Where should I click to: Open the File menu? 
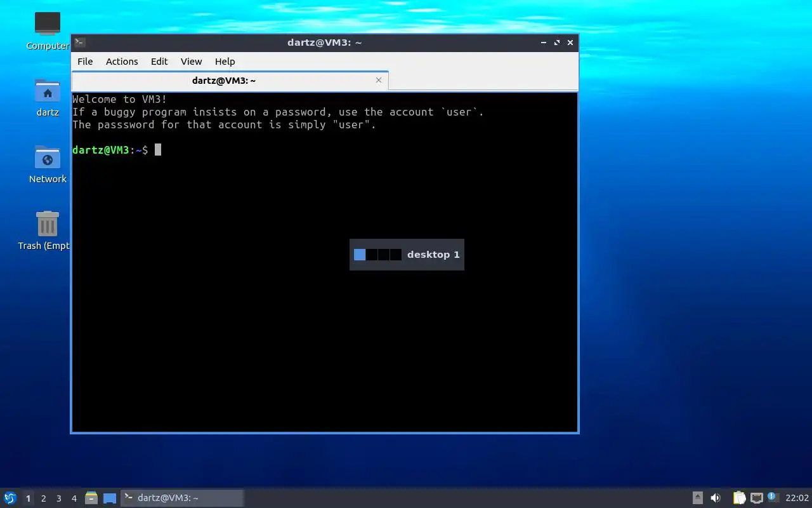click(x=85, y=62)
